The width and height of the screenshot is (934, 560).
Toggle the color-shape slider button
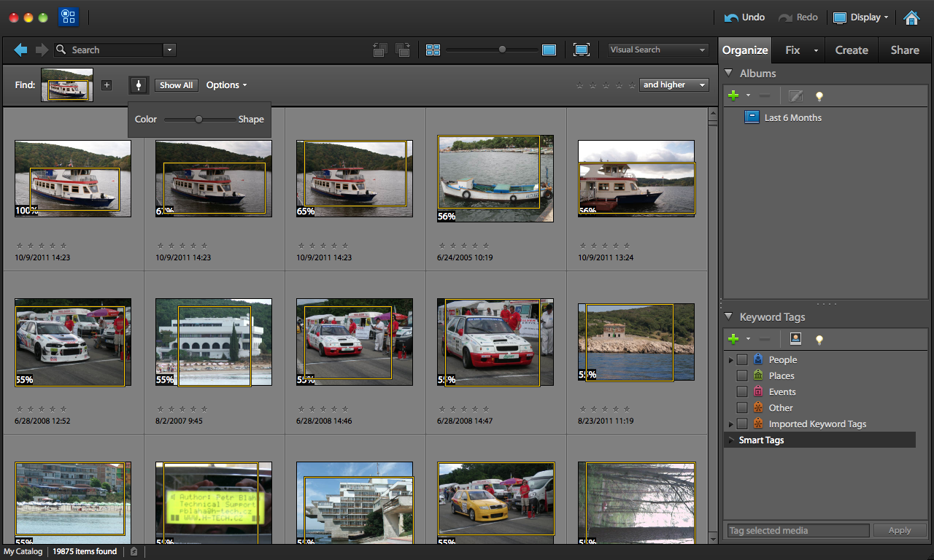point(138,85)
